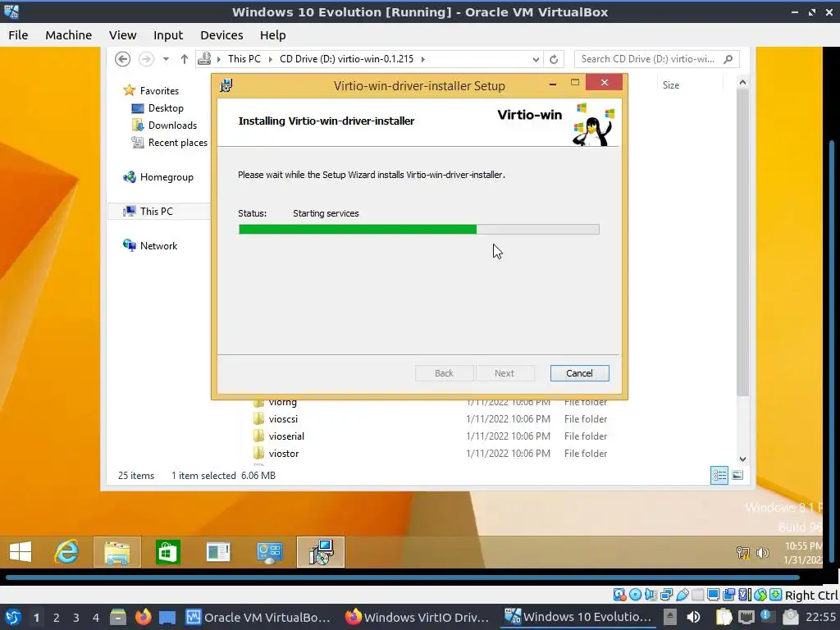Image resolution: width=840 pixels, height=630 pixels.
Task: Open the Input menu
Action: tap(168, 34)
